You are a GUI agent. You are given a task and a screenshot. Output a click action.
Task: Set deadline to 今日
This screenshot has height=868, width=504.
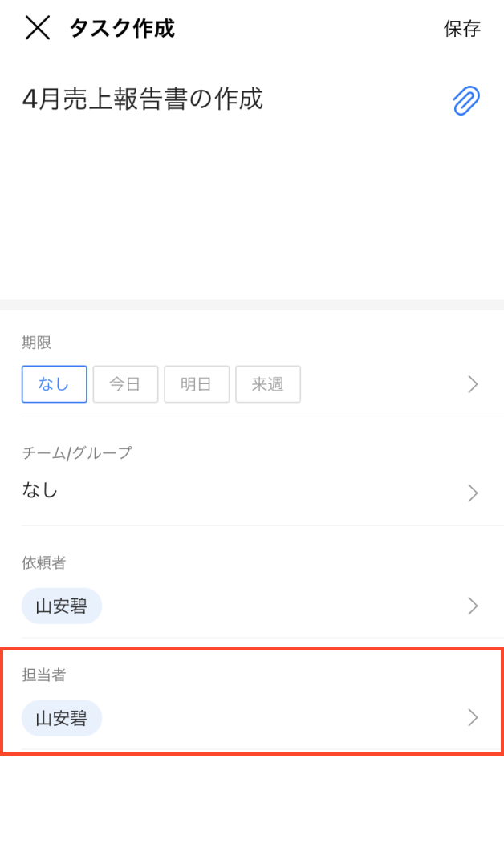[125, 384]
